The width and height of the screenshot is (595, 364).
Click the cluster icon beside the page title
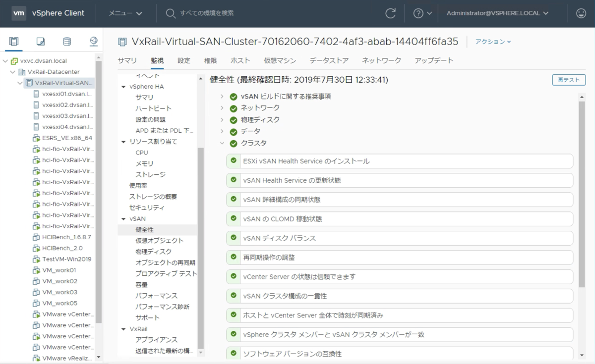pos(122,42)
